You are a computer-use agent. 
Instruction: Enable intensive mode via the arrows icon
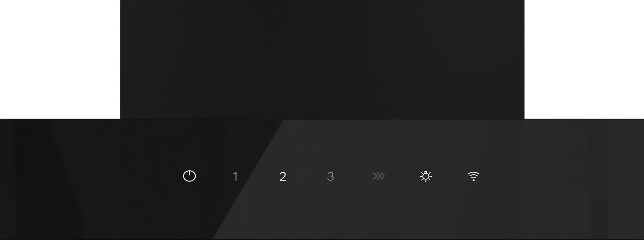point(379,176)
